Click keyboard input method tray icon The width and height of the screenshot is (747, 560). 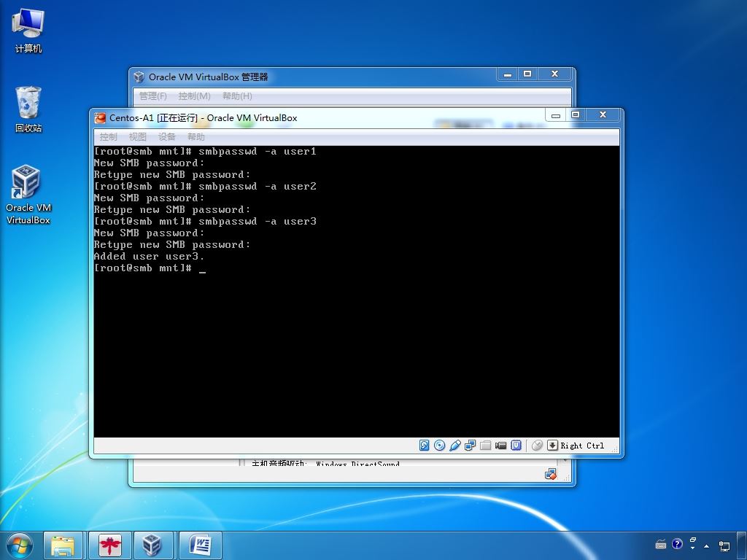pos(661,544)
